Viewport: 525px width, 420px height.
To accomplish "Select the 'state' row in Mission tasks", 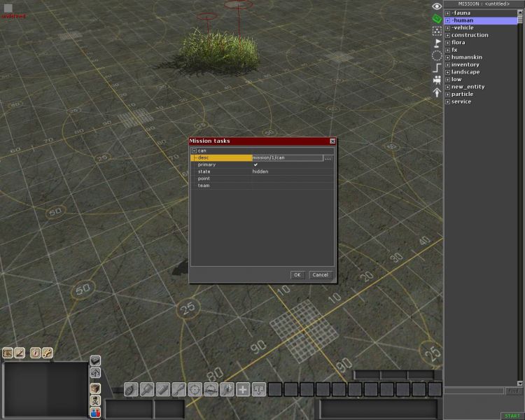I will [x=262, y=171].
